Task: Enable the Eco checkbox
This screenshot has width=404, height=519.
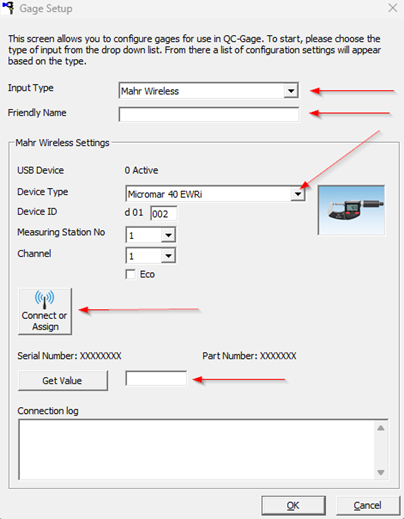Action: [x=130, y=274]
